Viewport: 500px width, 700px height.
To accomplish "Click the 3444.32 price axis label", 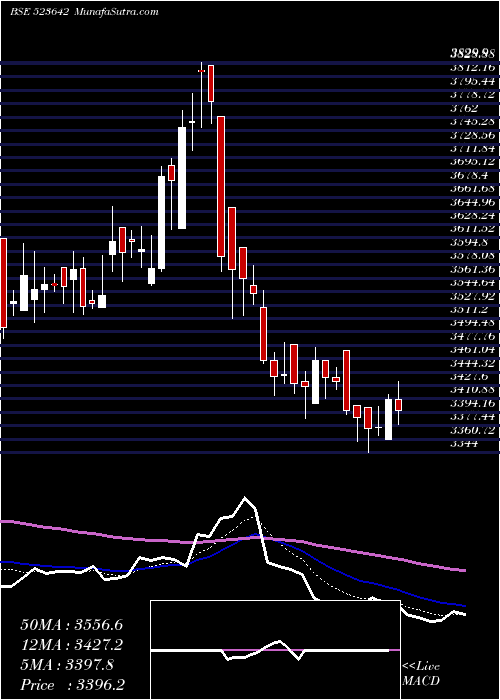I will point(472,363).
